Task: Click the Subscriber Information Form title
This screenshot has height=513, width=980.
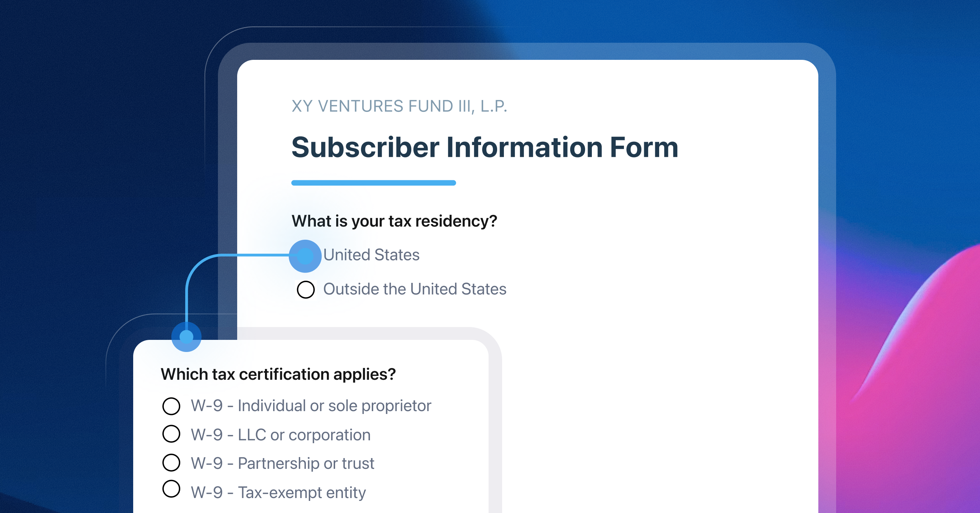Action: click(485, 147)
